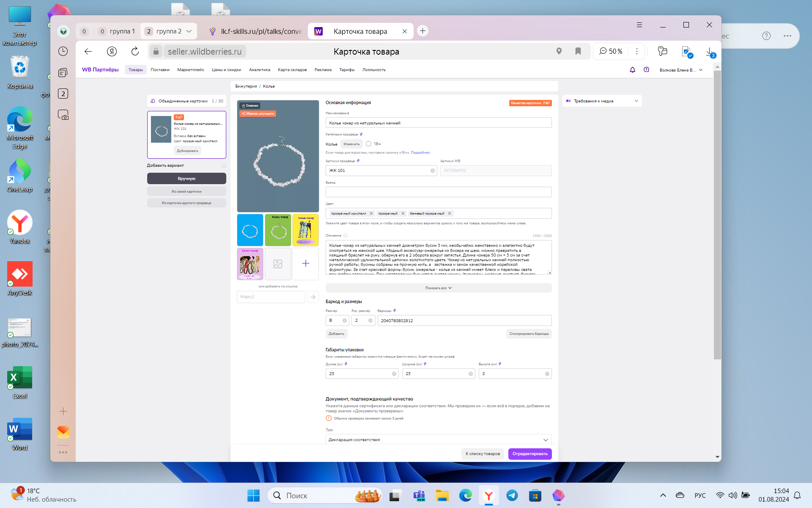Open the Yandex browser hamburger menu
Viewport: 812px width, 508px height.
point(639,25)
